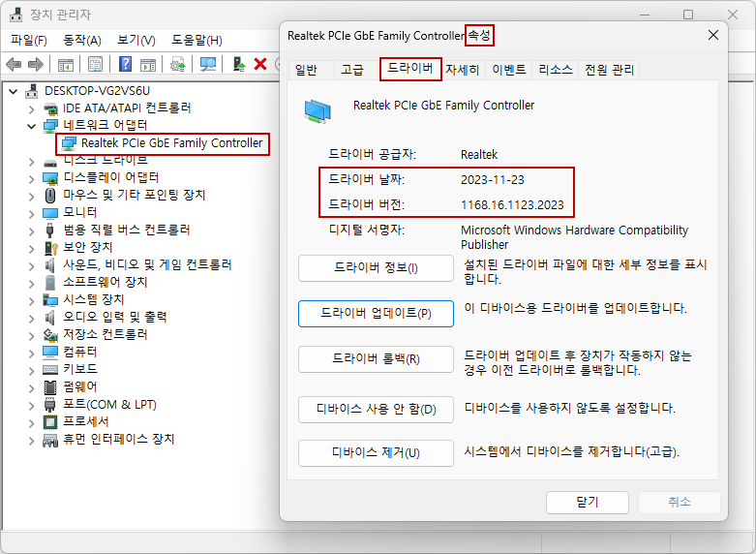The height and width of the screenshot is (554, 756).
Task: Click the Update driver gear toolbar icon
Action: coord(178,64)
